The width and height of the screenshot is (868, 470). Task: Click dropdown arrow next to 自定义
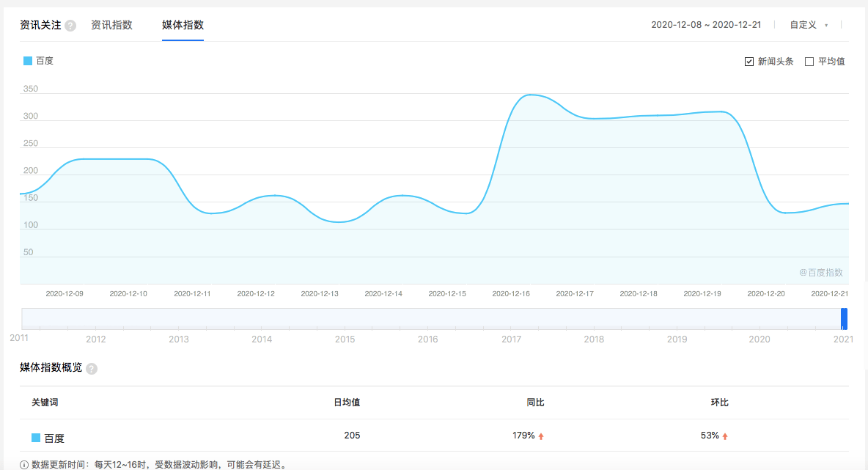(x=826, y=26)
